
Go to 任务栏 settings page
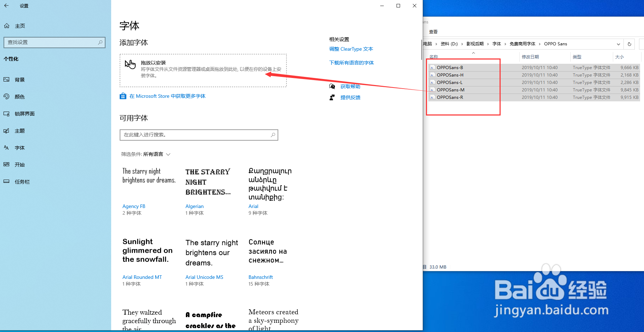22,182
